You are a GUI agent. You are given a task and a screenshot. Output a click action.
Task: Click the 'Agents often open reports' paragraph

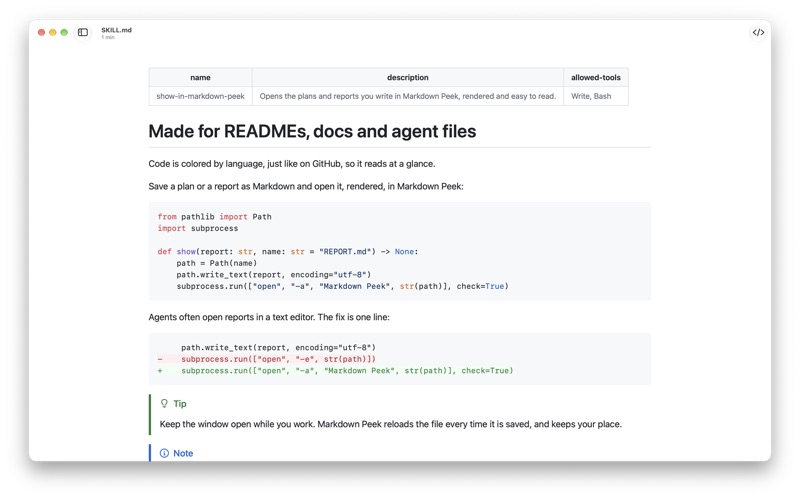coord(269,317)
